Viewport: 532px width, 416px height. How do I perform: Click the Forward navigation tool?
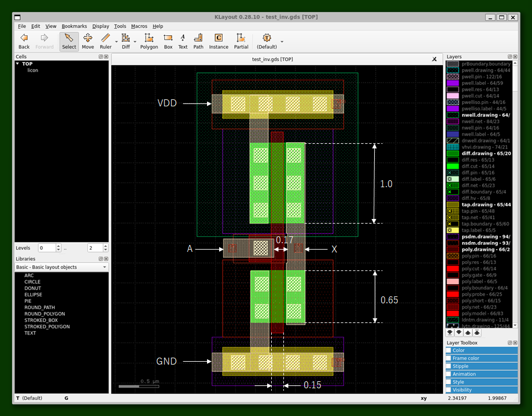click(45, 42)
